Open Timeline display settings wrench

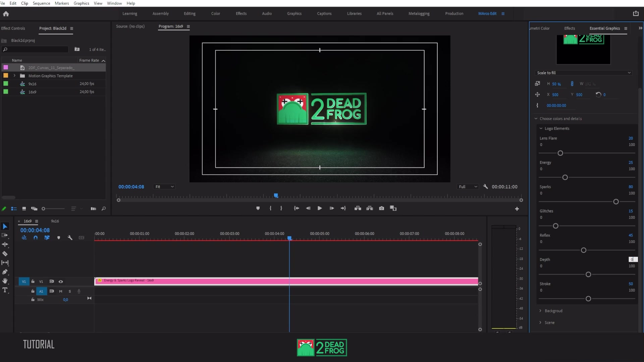coord(70,238)
